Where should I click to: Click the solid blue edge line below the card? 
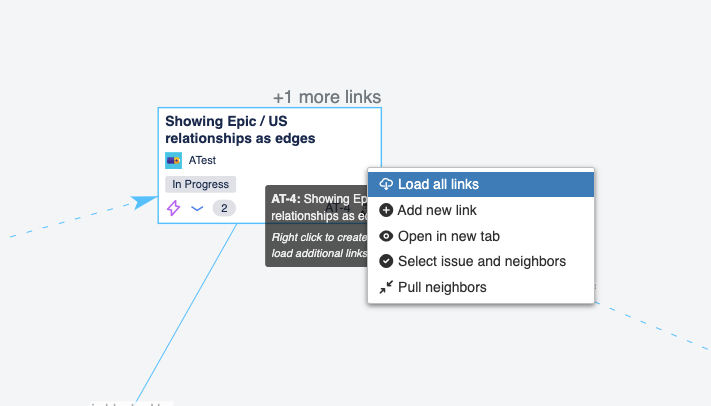click(186, 313)
